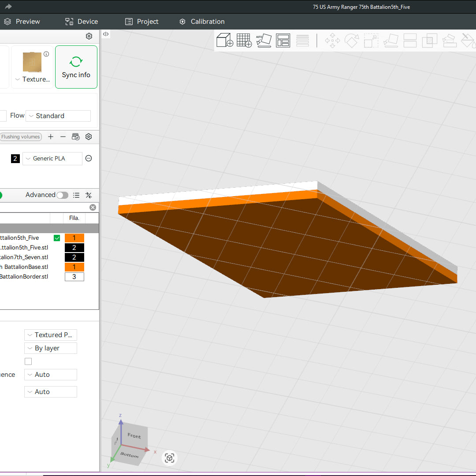Open the By layer print sequence dropdown

(x=51, y=348)
